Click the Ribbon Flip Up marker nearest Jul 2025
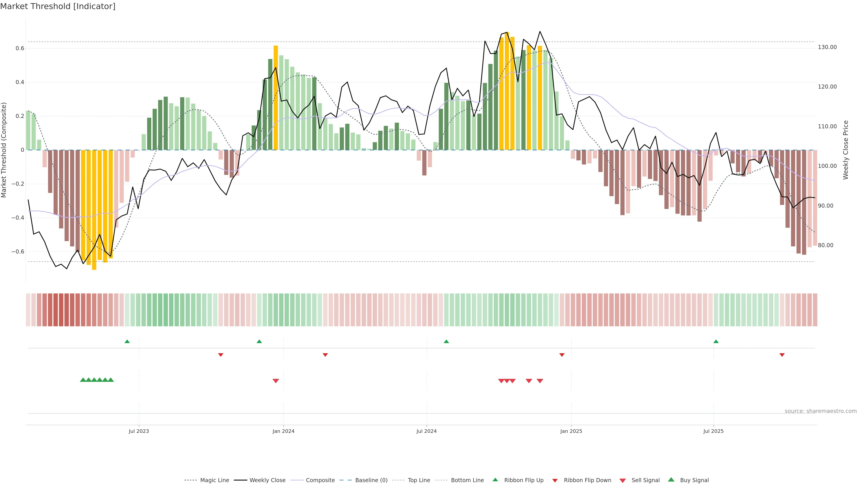 click(x=716, y=342)
